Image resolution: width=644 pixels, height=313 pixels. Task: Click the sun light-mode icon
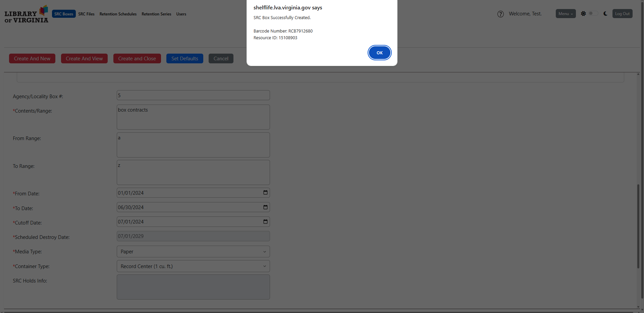[583, 14]
